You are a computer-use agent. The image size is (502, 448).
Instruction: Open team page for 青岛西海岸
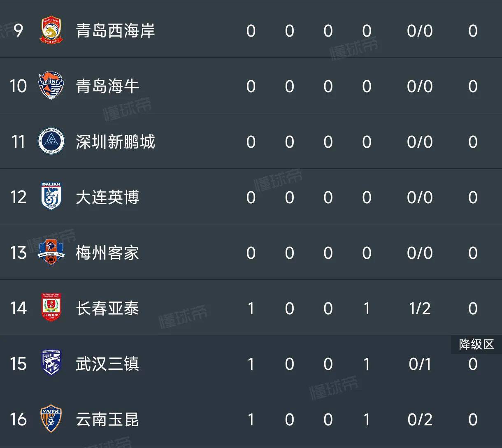(x=115, y=31)
